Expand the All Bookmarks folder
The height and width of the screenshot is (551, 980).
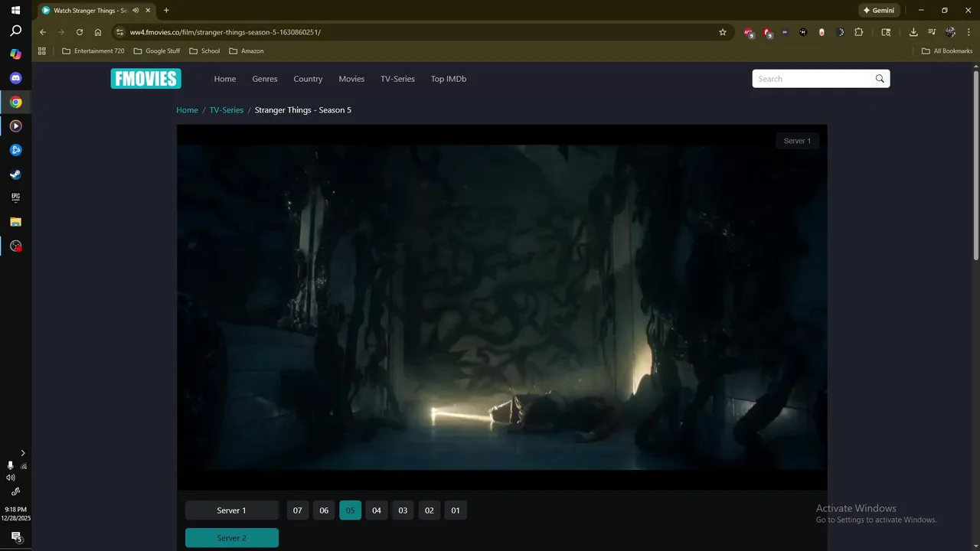click(x=947, y=51)
